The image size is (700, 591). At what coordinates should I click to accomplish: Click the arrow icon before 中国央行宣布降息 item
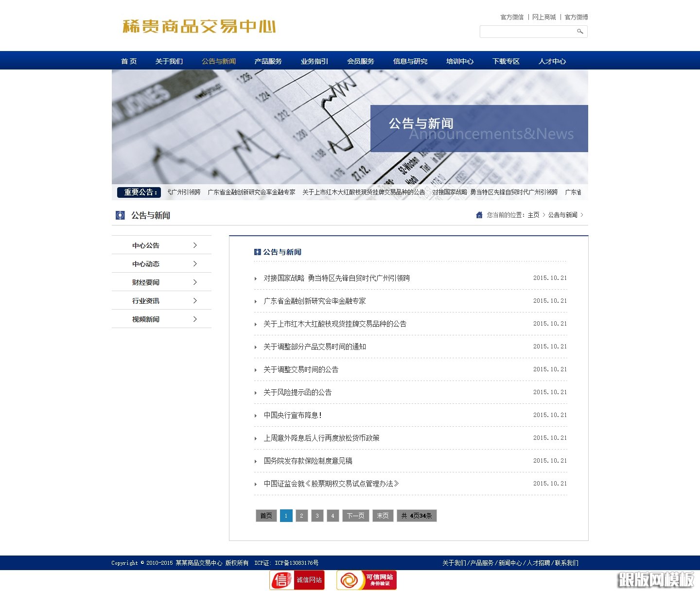(x=256, y=416)
